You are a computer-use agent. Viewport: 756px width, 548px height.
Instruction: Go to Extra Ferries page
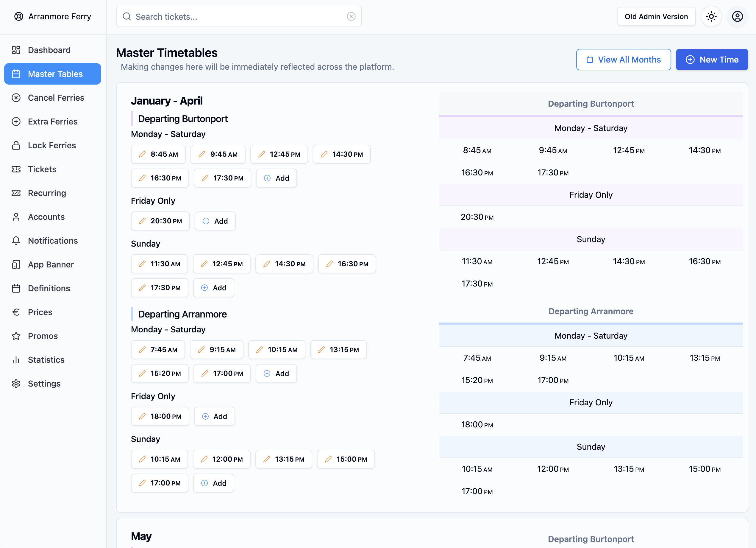coord(53,122)
